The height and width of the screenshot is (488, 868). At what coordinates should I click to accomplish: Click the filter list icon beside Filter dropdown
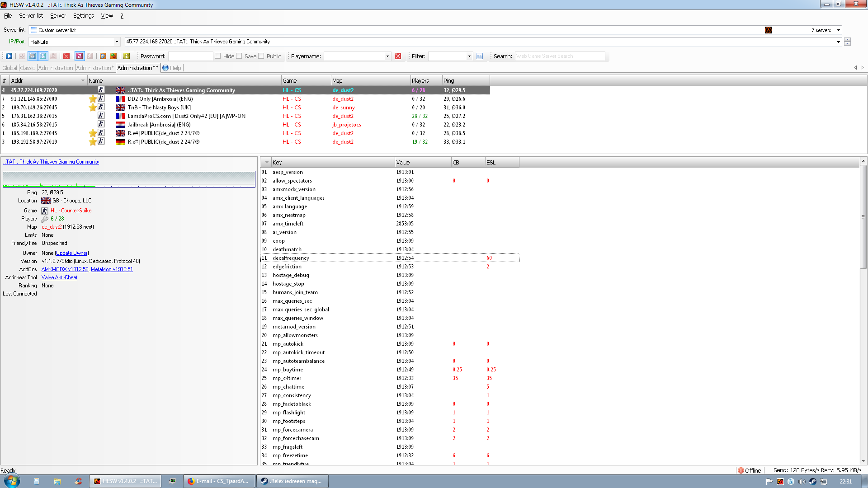point(480,56)
